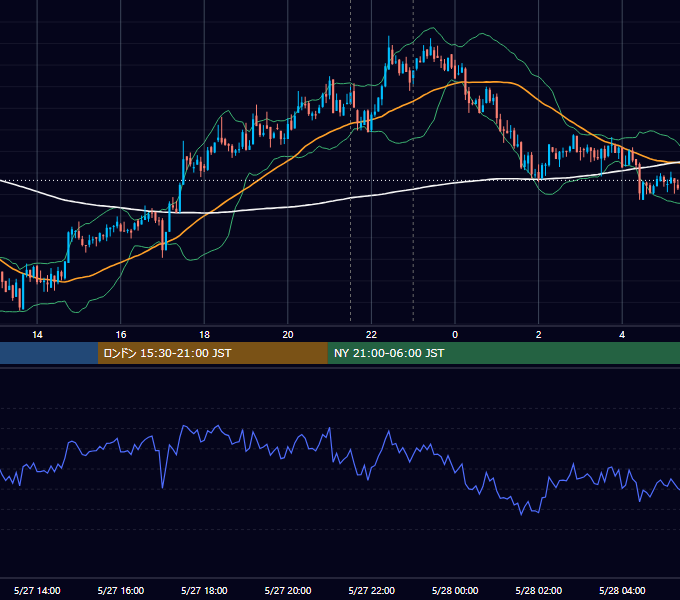Screen dimensions: 680x600
Task: Click the 5/27 22:00 label on indicator axis
Action: click(372, 590)
